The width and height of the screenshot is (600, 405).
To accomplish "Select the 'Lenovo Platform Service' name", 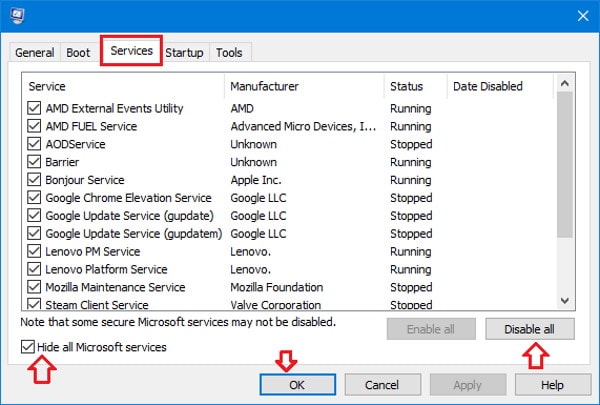I will pyautogui.click(x=106, y=269).
